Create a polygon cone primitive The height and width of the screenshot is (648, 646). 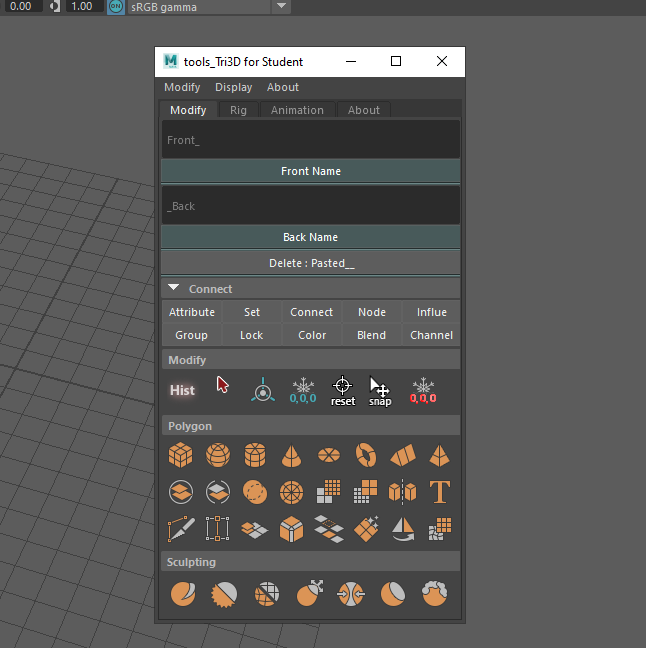(x=291, y=455)
